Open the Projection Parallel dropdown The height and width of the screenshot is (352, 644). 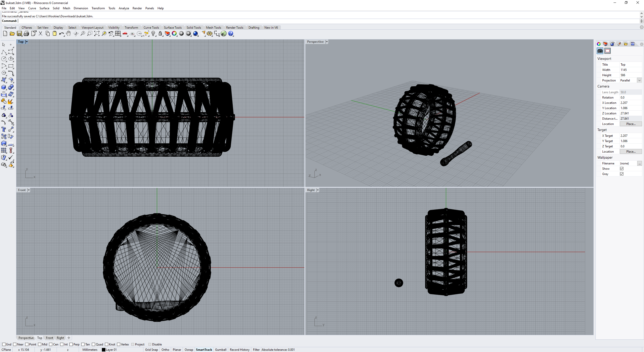pos(639,80)
